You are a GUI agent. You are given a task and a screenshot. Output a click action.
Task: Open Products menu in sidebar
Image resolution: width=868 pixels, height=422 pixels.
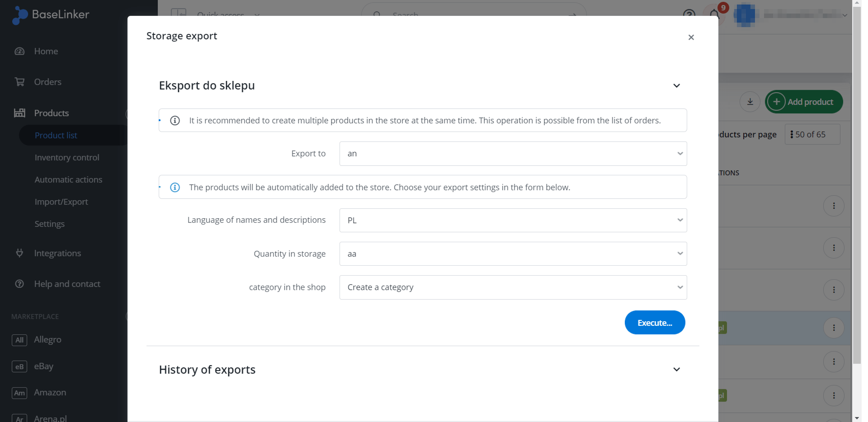coord(52,113)
